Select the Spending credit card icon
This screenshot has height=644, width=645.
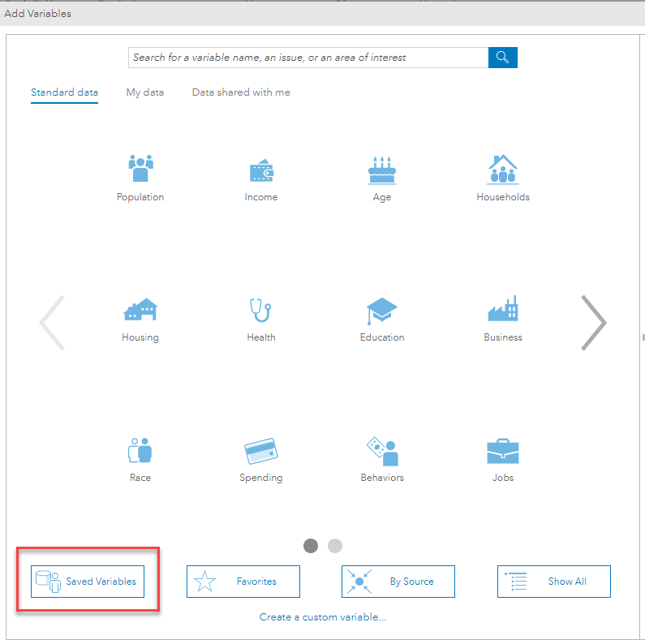tap(260, 451)
